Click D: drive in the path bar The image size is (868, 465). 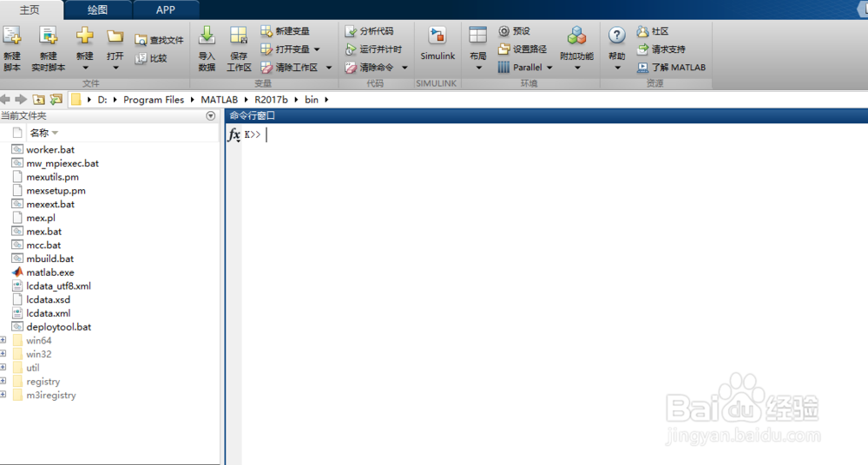(x=102, y=100)
